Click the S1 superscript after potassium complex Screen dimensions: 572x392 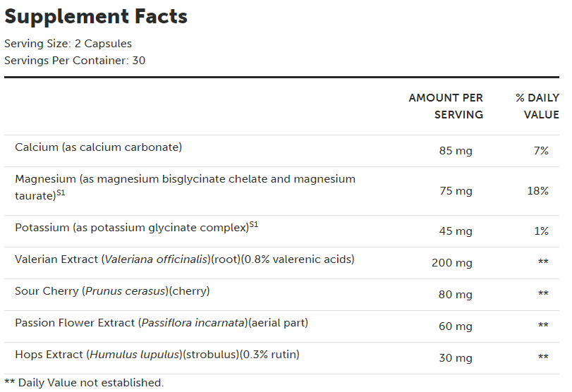254,225
